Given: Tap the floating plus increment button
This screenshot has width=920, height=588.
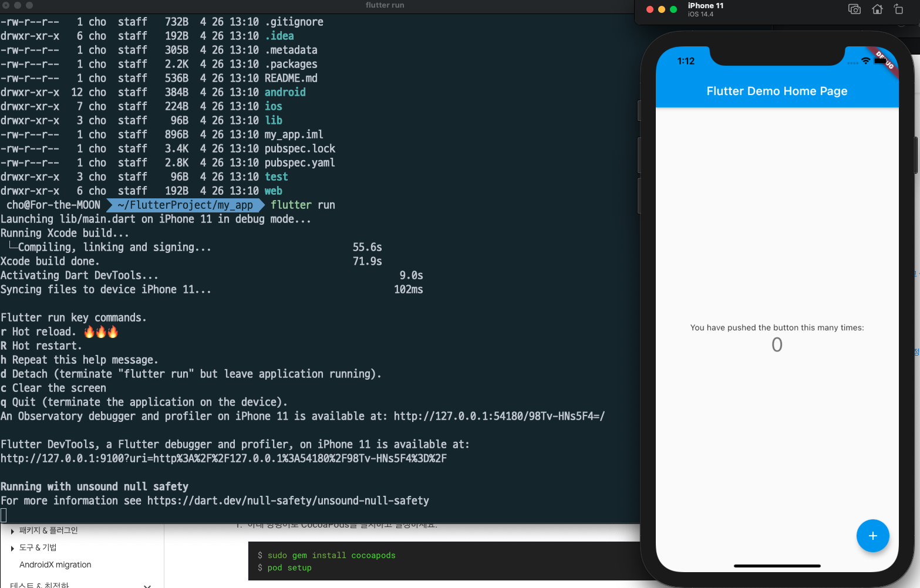Looking at the screenshot, I should point(872,536).
